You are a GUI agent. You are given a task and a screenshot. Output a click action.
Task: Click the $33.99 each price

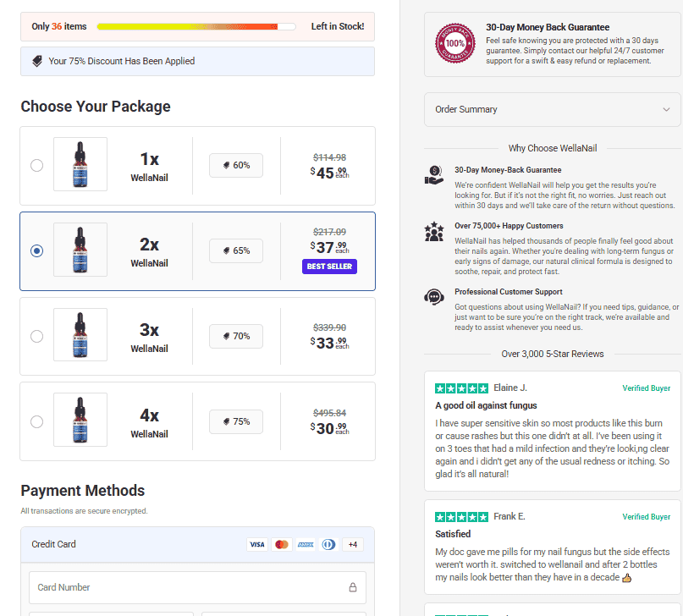[329, 343]
